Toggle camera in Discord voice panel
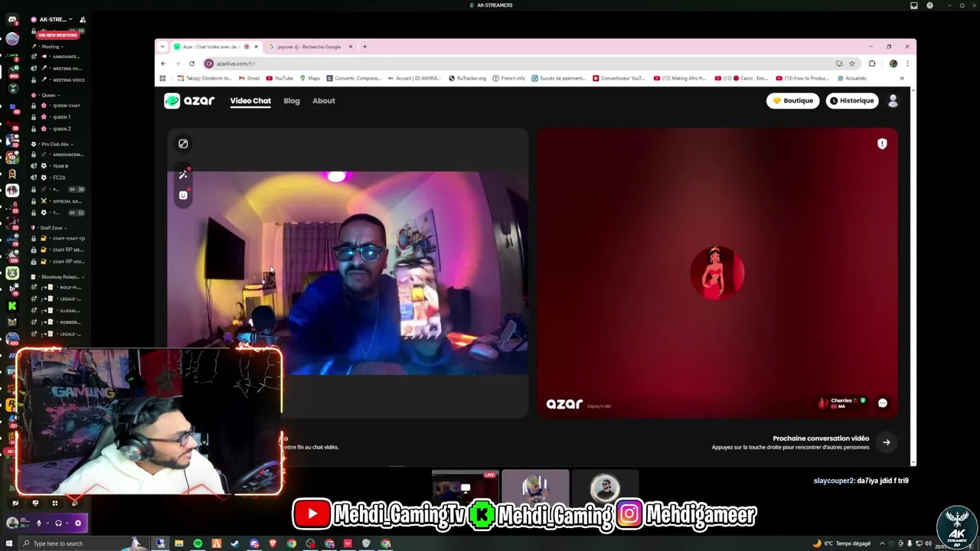Screen dimensions: 980x551 [x=15, y=503]
